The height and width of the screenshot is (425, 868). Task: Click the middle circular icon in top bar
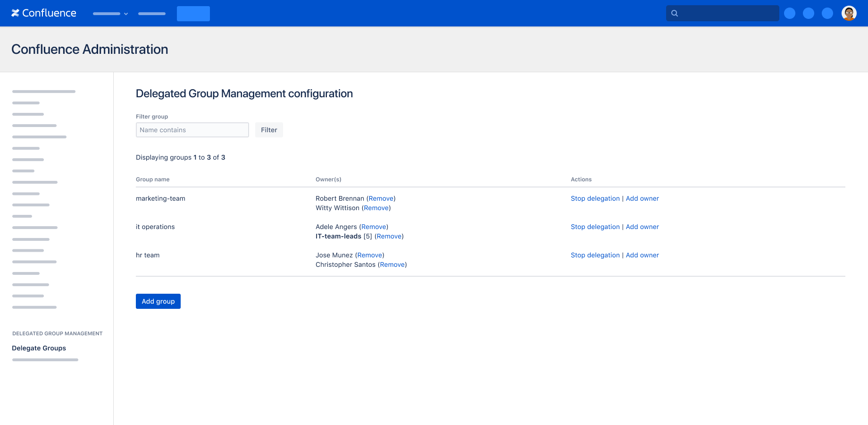coord(809,13)
